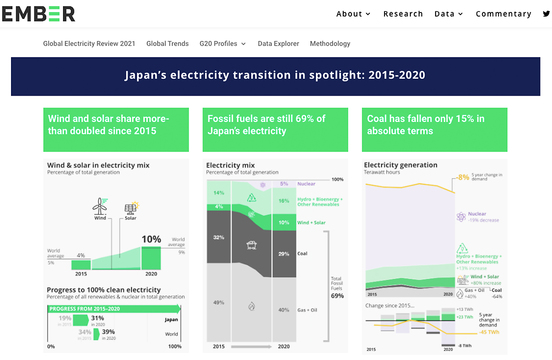Screen dimensions: 552x360
Task: Click the 'Fossil fuels are still 69%' header
Action: [x=275, y=130]
